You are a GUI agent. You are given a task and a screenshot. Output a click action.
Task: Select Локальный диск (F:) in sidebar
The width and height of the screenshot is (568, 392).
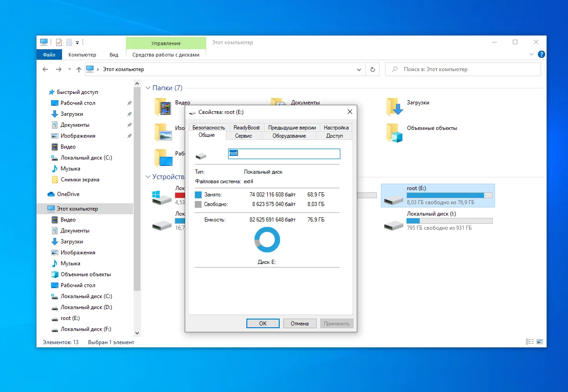point(86,329)
